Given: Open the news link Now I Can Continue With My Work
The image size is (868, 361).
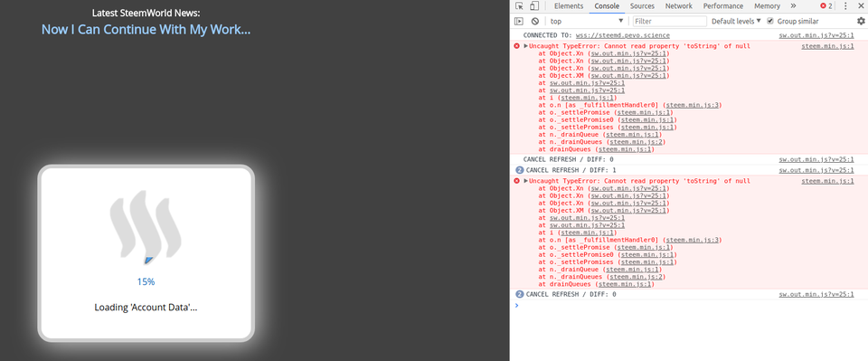Looking at the screenshot, I should tap(146, 29).
